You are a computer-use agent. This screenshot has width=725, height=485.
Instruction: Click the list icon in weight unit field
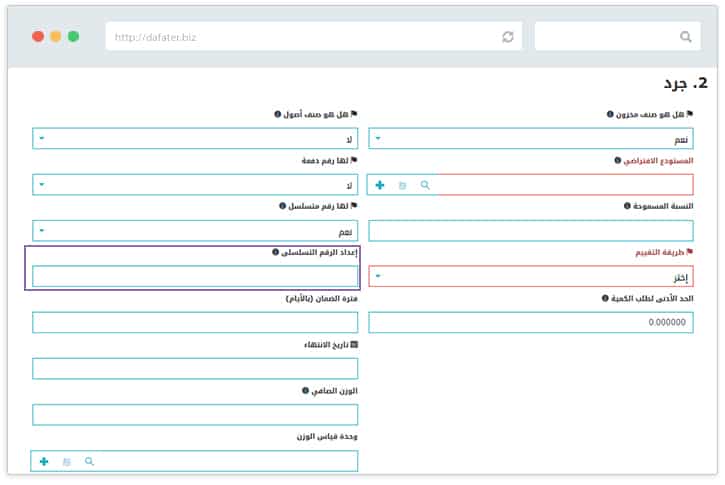67,461
